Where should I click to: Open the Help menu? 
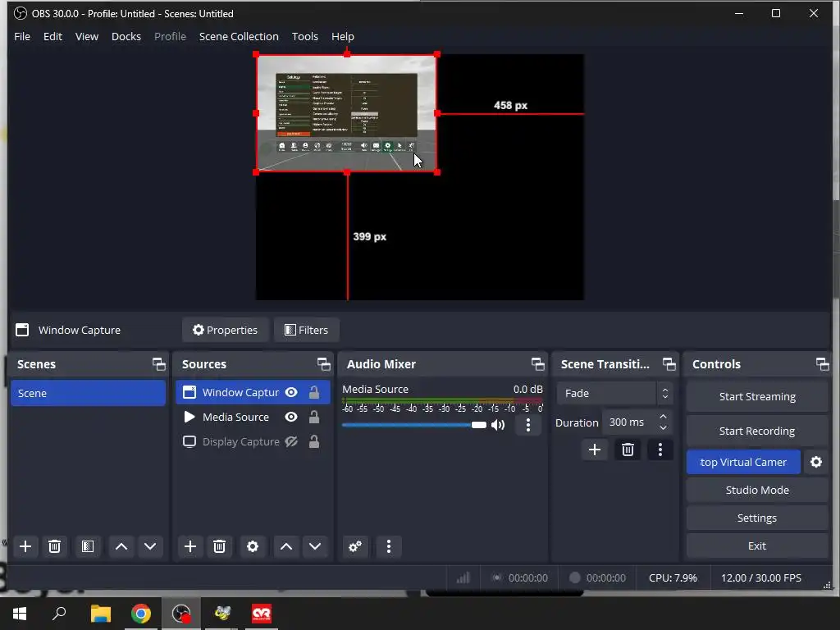(342, 36)
